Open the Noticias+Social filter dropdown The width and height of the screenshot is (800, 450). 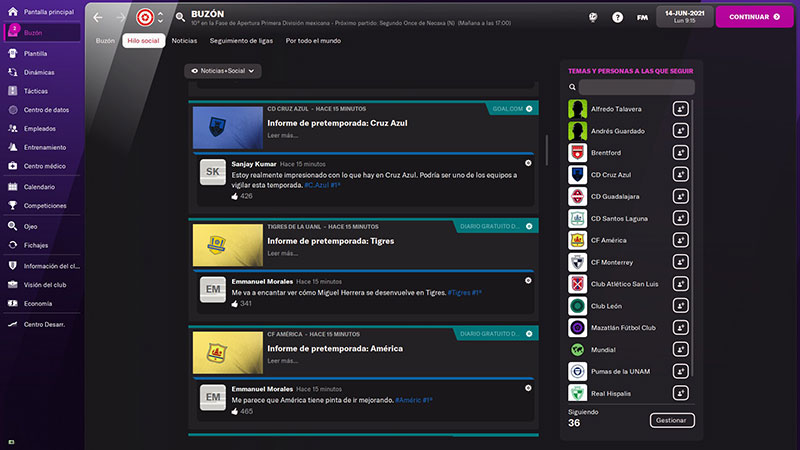coord(223,71)
